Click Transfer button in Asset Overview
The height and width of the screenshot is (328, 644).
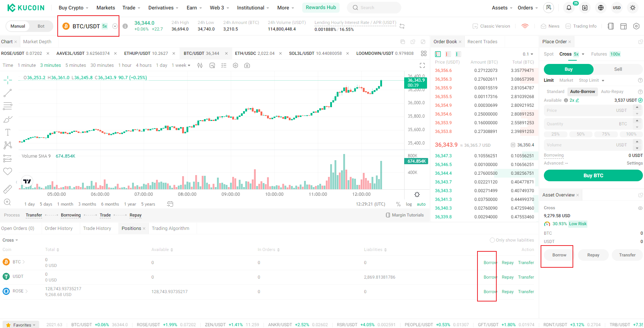[627, 255]
